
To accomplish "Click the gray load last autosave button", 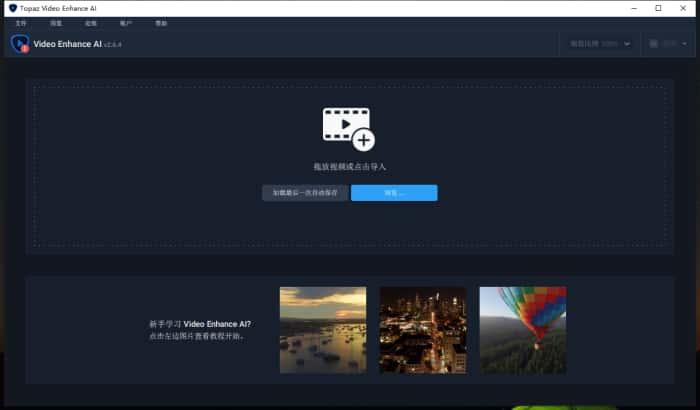I will [305, 193].
